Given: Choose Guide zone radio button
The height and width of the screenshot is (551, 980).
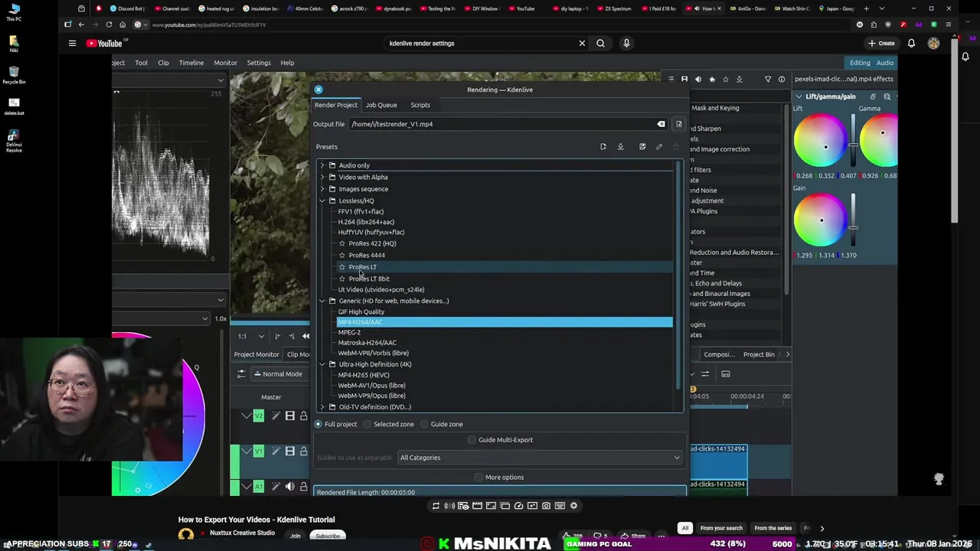Looking at the screenshot, I should pyautogui.click(x=424, y=424).
